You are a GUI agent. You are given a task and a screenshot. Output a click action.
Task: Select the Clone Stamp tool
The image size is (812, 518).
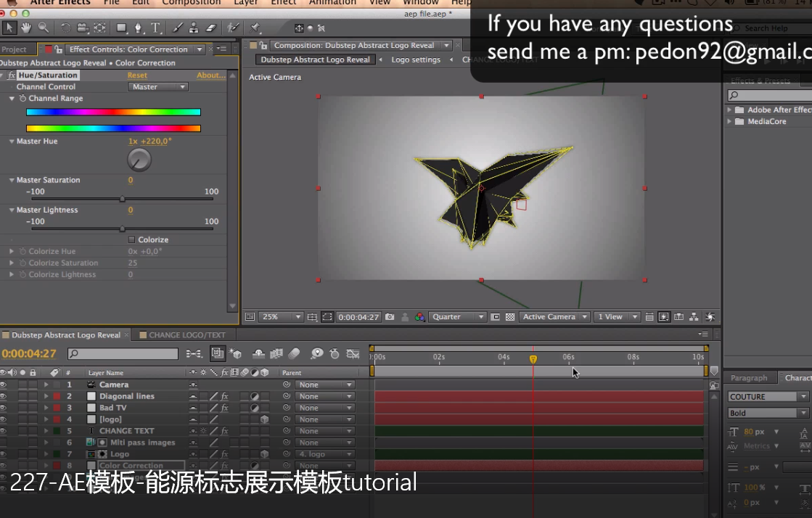194,28
